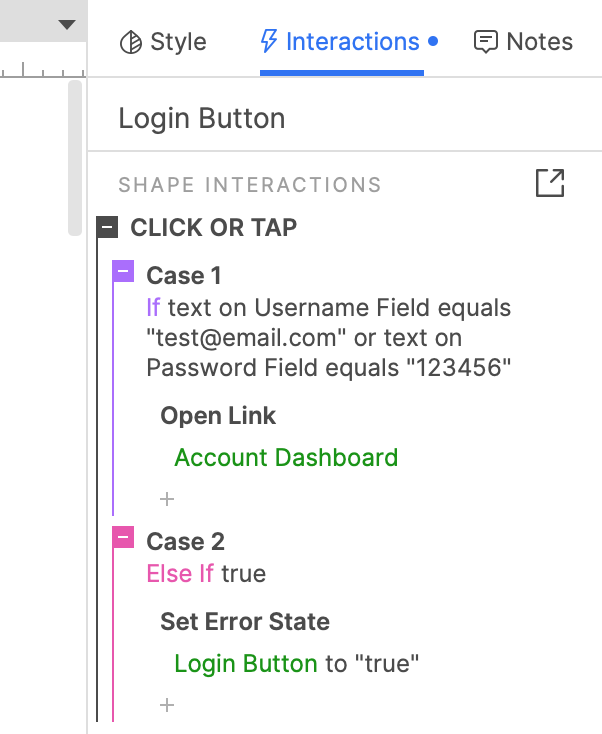The width and height of the screenshot is (602, 734).
Task: Switch to the Notes tab
Action: [x=523, y=42]
